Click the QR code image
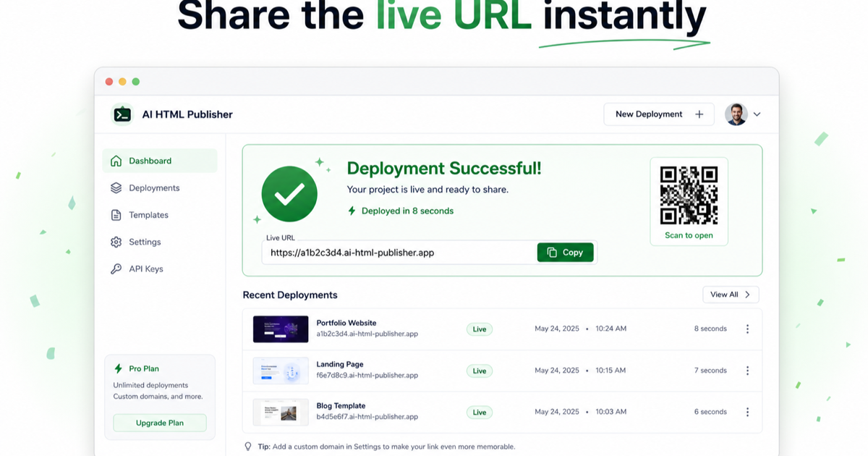Screen dimensions: 868x456 pyautogui.click(x=689, y=195)
